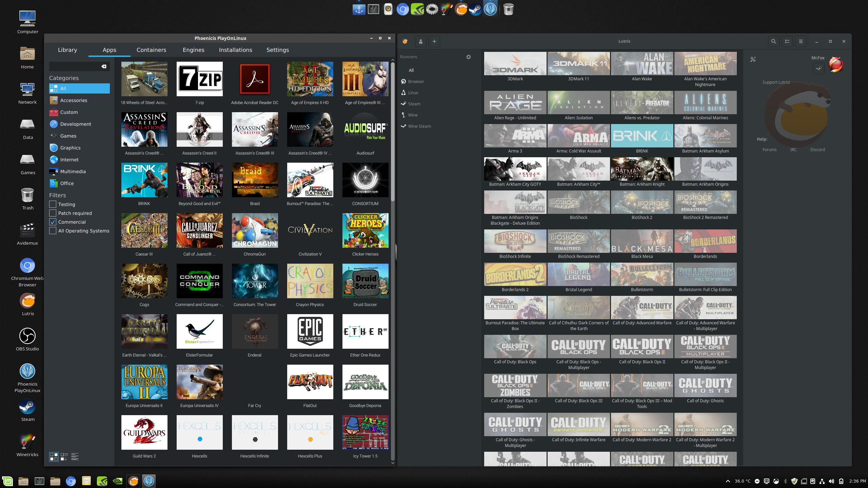Screen dimensions: 868x488
Task: Enable All Operating Systems filter
Action: [x=53, y=231]
